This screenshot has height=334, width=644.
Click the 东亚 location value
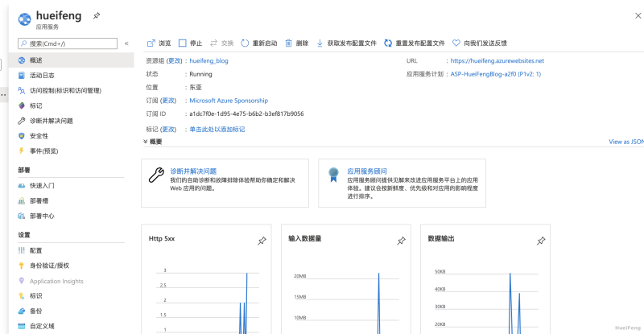[196, 88]
